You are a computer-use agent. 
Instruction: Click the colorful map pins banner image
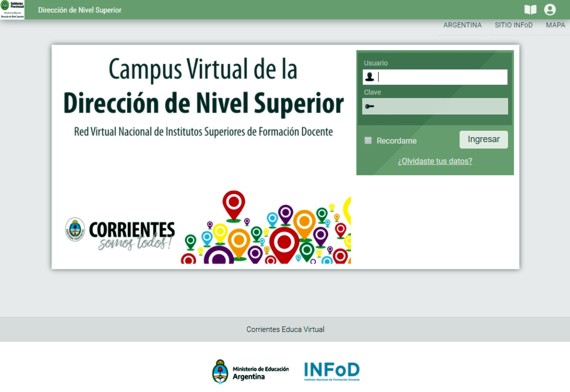266,227
